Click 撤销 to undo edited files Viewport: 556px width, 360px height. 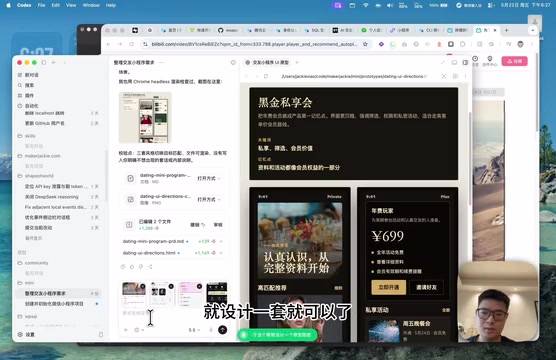[198, 225]
